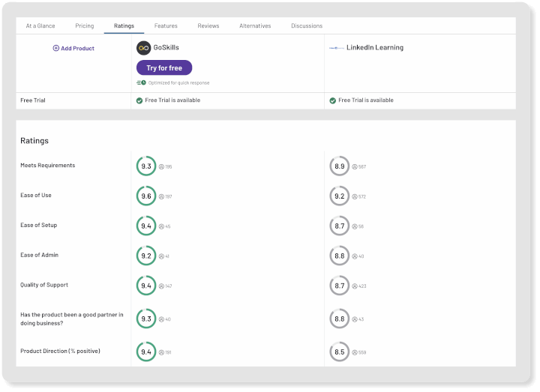Click GoSkills 9.2 Ease of Admin rating circle
This screenshot has width=540, height=392.
146,256
